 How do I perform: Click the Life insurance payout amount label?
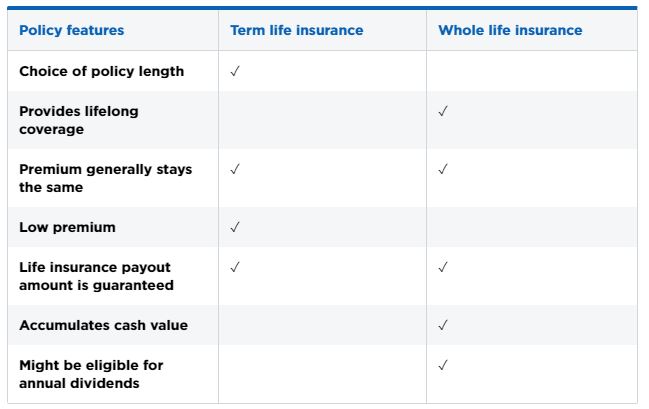tap(96, 276)
